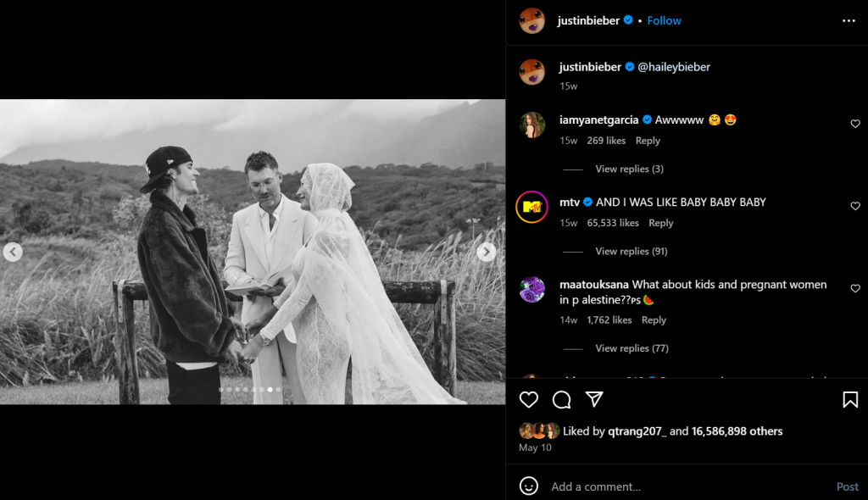The height and width of the screenshot is (500, 868).
Task: Like maatouksana's comment with its heart icon
Action: click(854, 288)
